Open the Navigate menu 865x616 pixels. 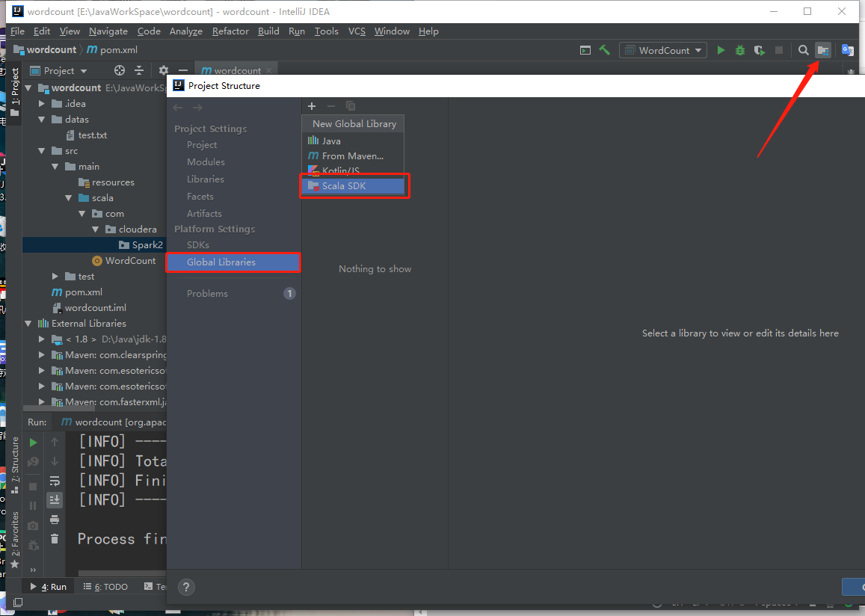108,31
